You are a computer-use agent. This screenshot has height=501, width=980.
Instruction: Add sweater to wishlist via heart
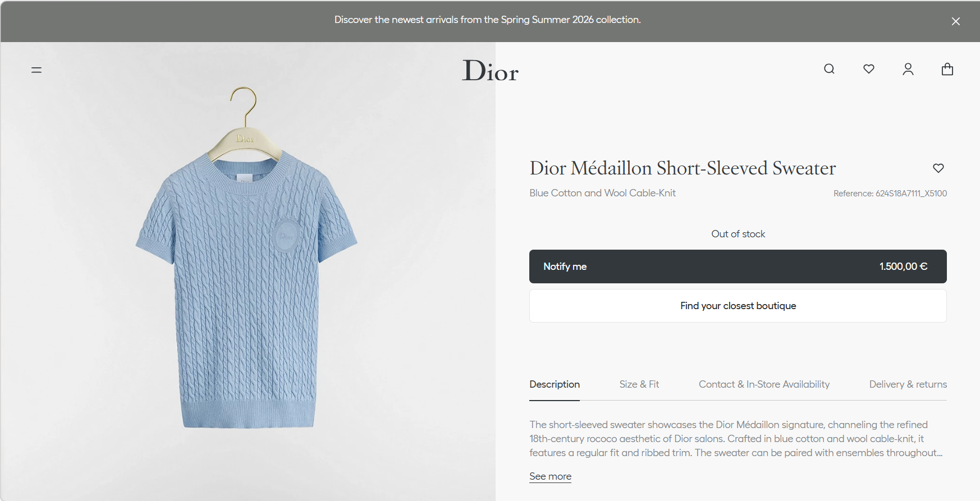pos(938,168)
